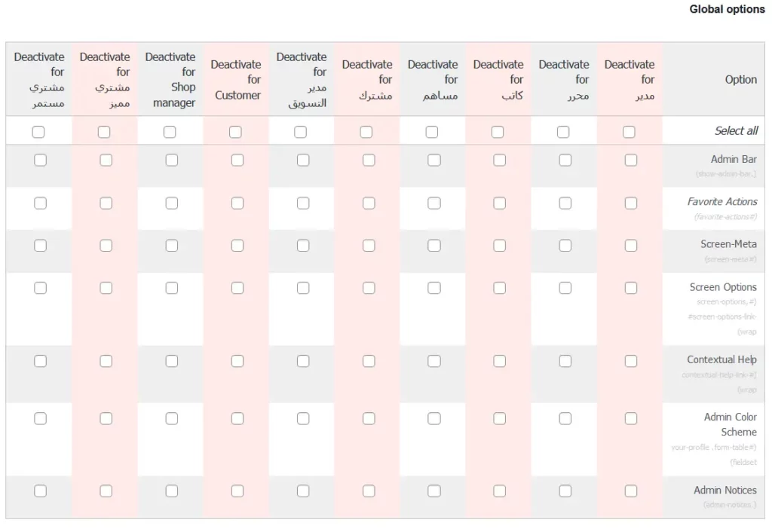
Task: Check Select all for Shop manager column
Action: coord(170,132)
